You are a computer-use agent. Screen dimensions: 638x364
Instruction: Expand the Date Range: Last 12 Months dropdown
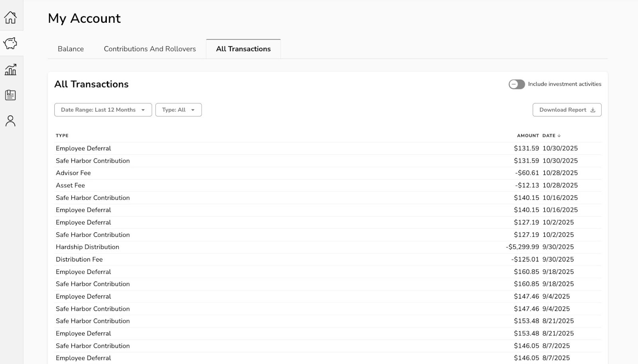(x=103, y=110)
